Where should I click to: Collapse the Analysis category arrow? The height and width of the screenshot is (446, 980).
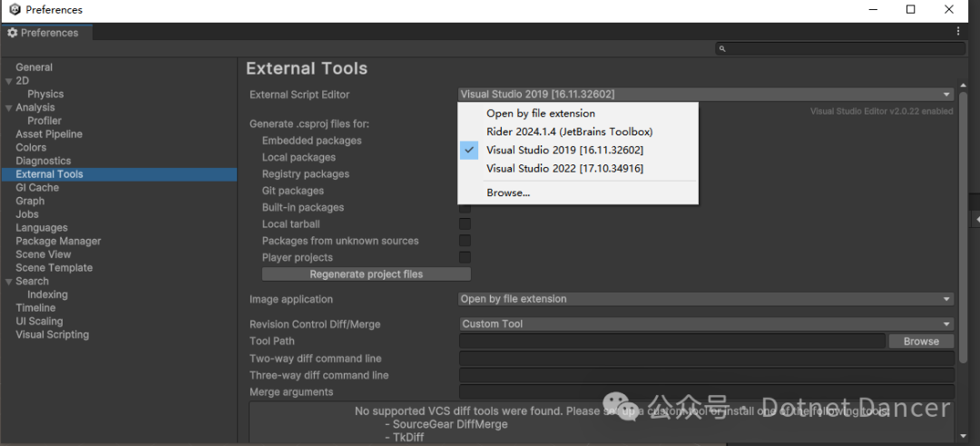click(9, 107)
